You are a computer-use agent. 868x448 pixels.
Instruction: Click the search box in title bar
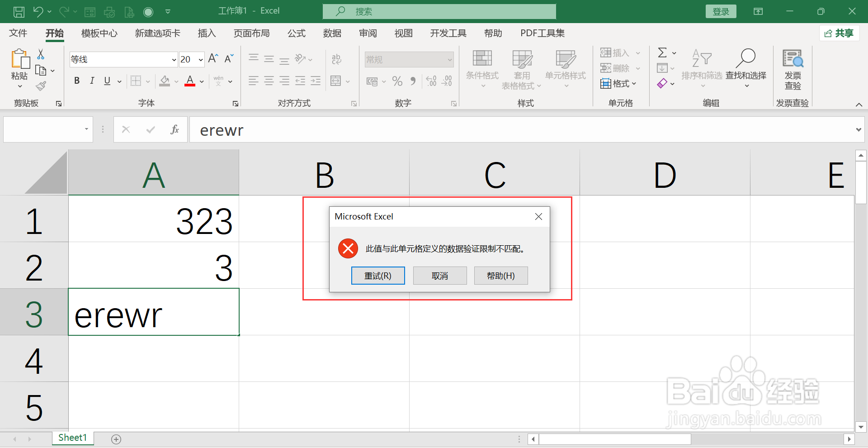click(x=439, y=11)
